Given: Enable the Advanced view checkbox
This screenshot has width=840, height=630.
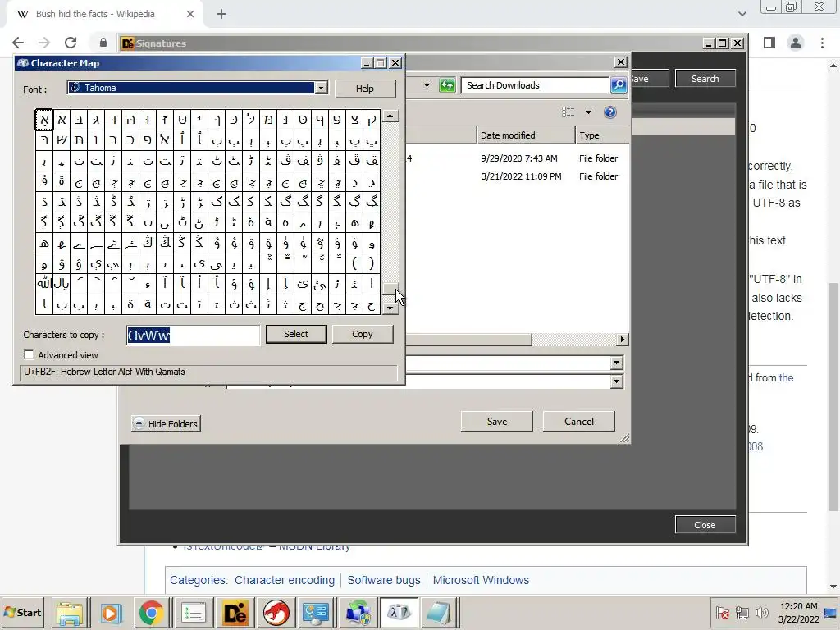Looking at the screenshot, I should click(x=29, y=354).
